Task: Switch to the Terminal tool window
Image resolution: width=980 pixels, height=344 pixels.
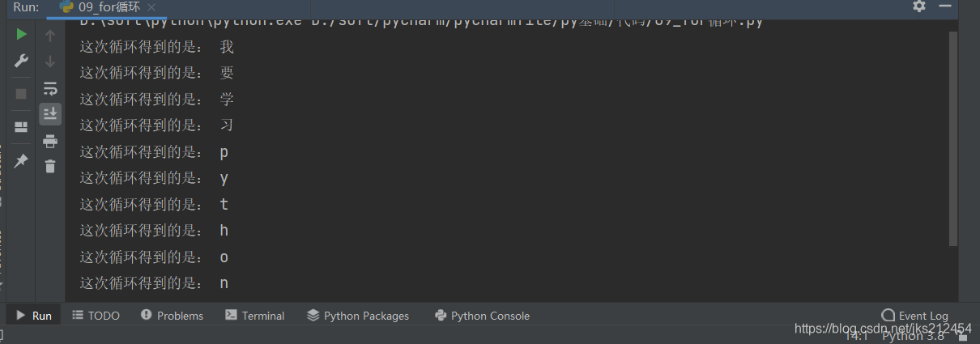Action: 255,316
